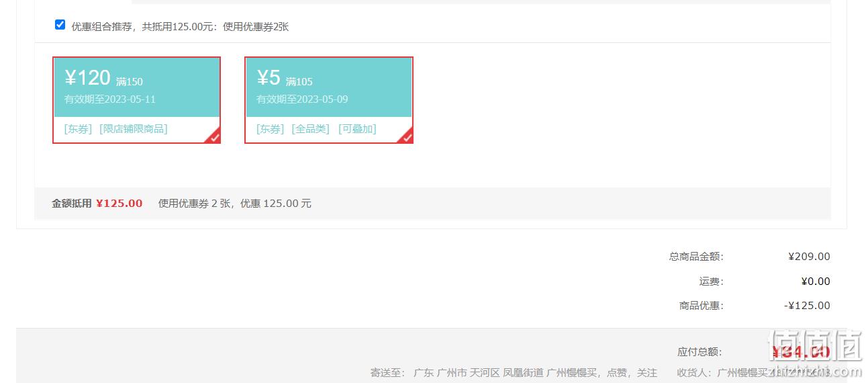Click 有效期至2023-05-11 text
Viewport: 868px width, 383px height.
coord(110,99)
